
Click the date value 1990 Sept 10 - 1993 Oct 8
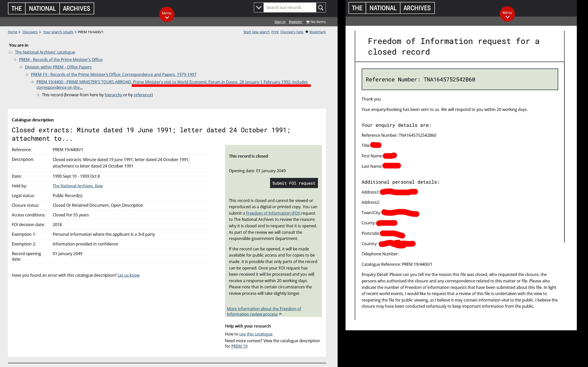76,176
